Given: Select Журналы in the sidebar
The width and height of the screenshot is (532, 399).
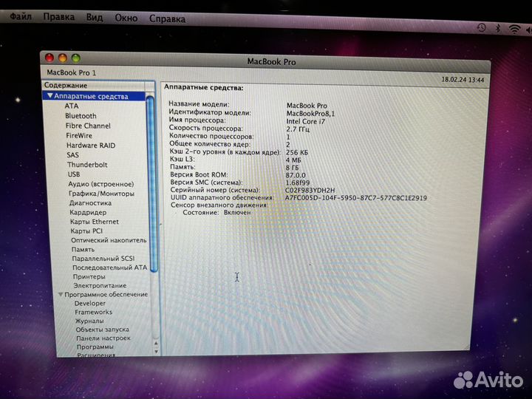Looking at the screenshot, I should (89, 321).
